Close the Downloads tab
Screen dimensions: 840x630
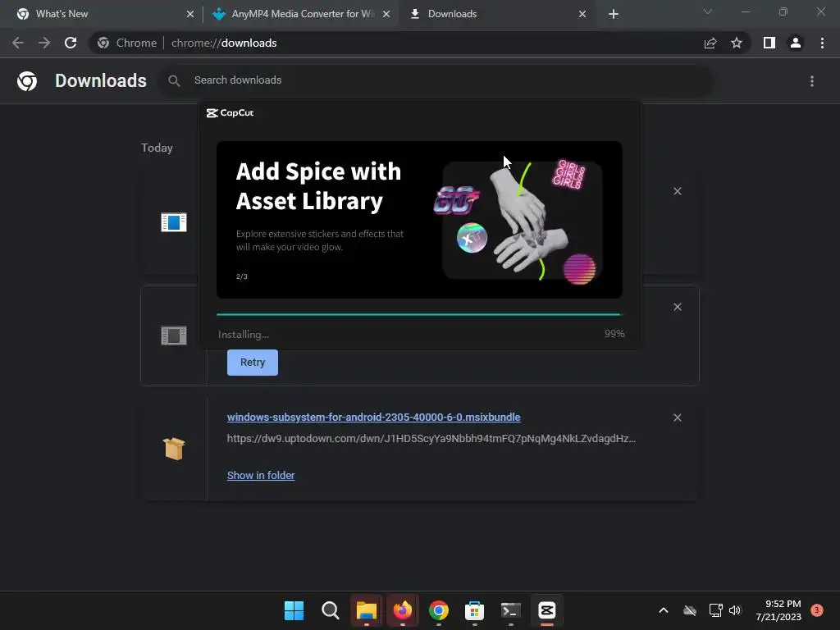point(582,14)
